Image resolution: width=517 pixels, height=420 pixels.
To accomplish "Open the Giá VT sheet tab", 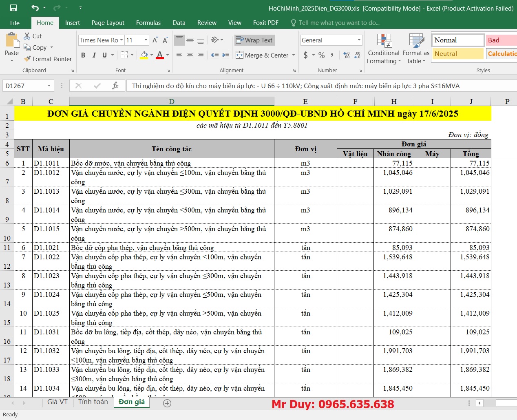I will (57, 402).
